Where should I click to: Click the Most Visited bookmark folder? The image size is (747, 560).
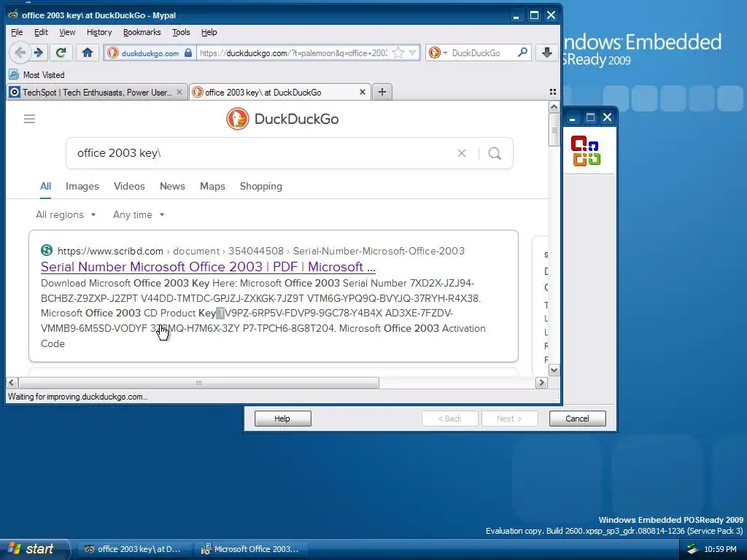pyautogui.click(x=37, y=75)
